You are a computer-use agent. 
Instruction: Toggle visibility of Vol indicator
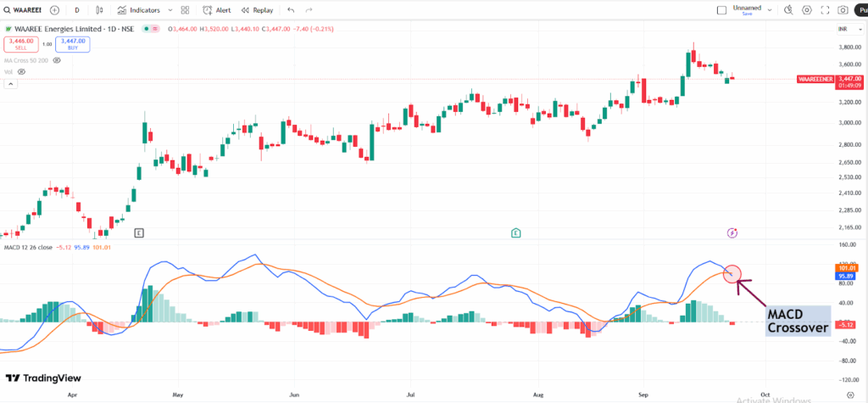tap(21, 72)
